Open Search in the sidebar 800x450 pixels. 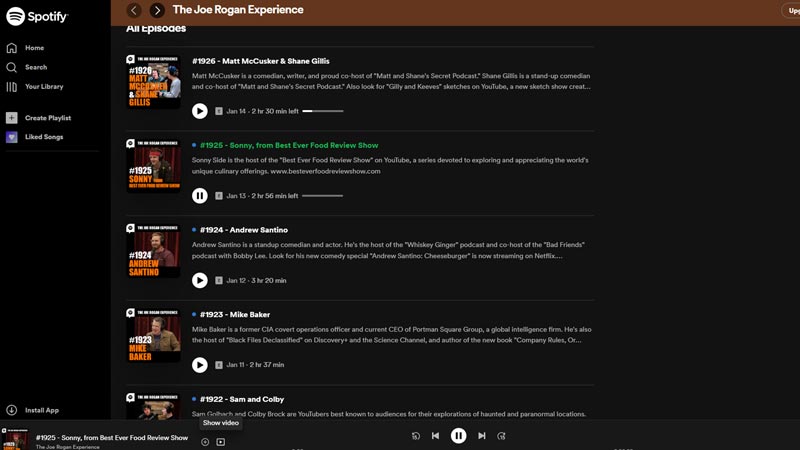coord(27,67)
